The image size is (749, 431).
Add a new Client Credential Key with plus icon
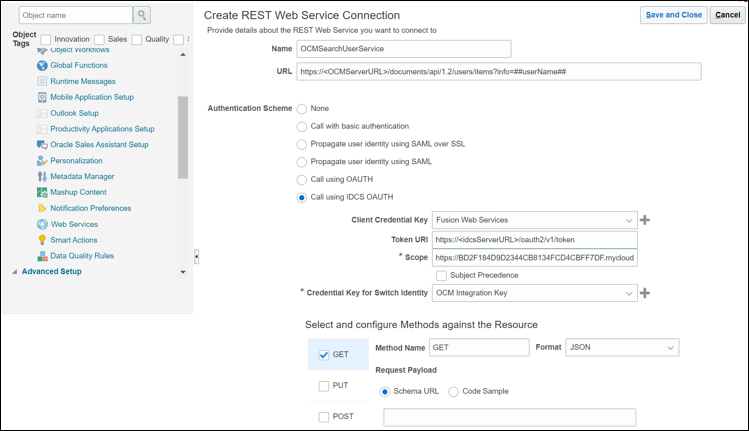click(645, 220)
